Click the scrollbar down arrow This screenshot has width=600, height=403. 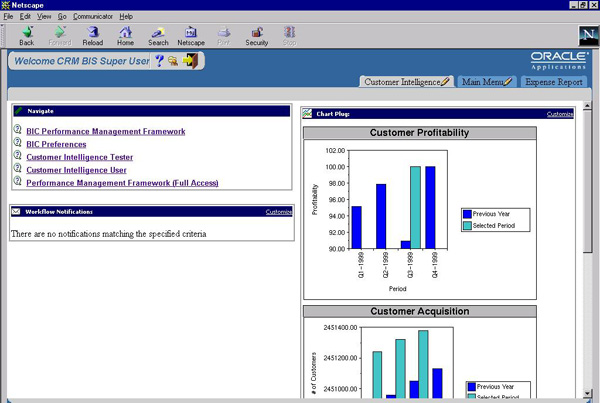pos(587,393)
